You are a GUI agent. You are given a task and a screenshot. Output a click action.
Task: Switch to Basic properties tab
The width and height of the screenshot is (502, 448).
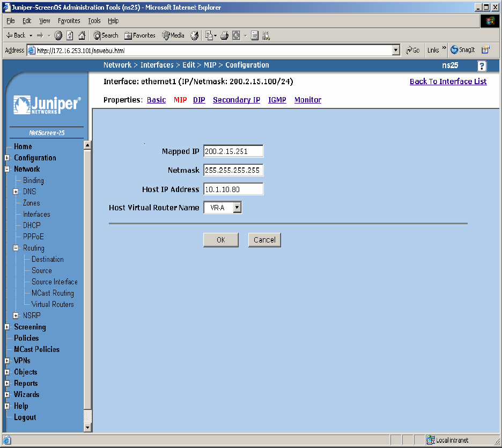click(156, 100)
